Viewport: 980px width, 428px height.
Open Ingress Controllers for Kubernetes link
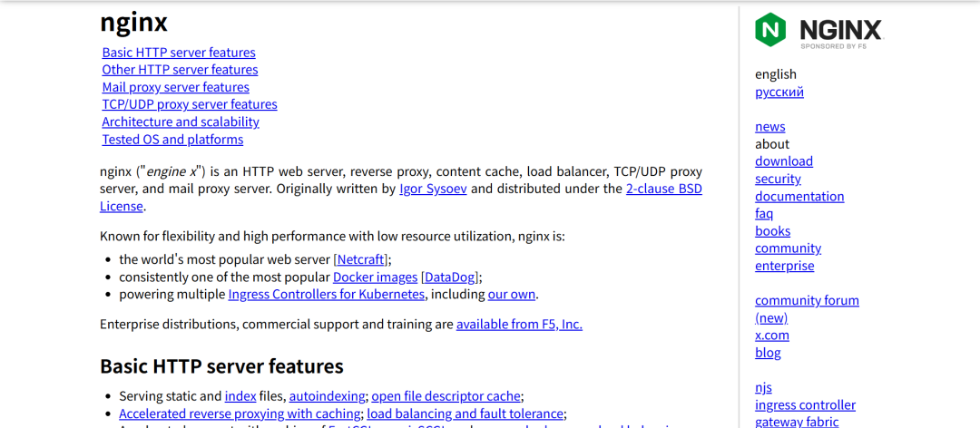point(327,295)
